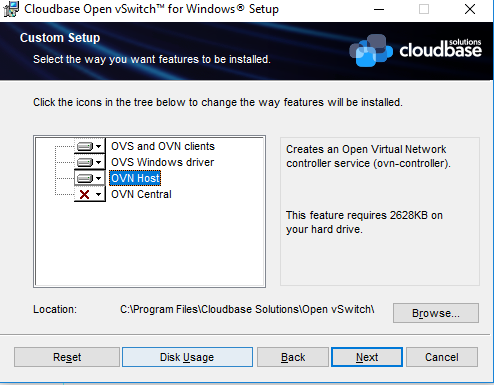Open dropdown arrow for OVN Central feature
This screenshot has height=385, width=494.
(x=99, y=194)
